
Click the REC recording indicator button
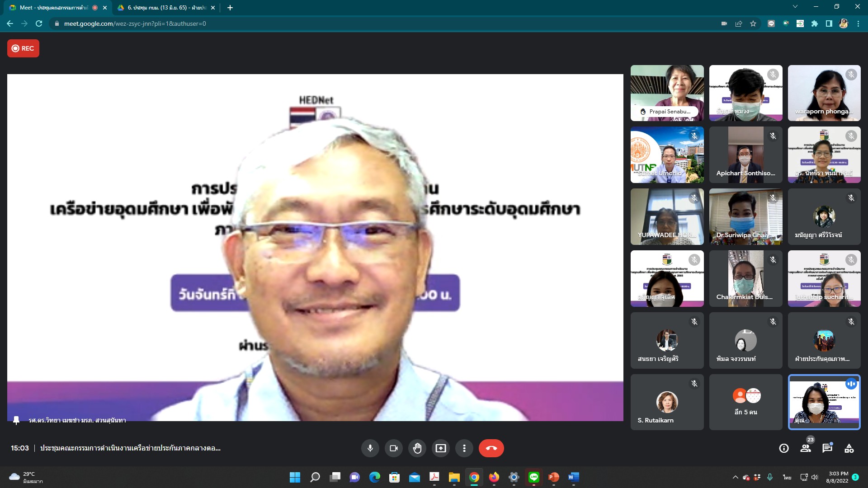[23, 48]
